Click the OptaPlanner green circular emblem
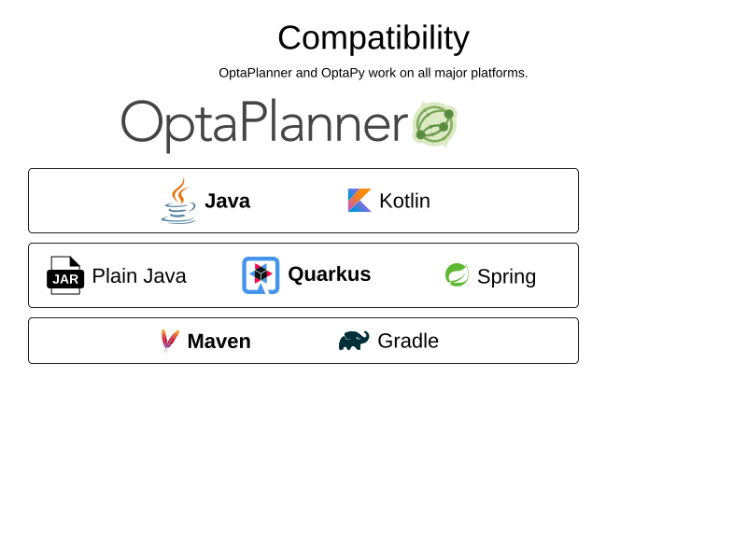This screenshot has height=560, width=747. click(x=434, y=124)
